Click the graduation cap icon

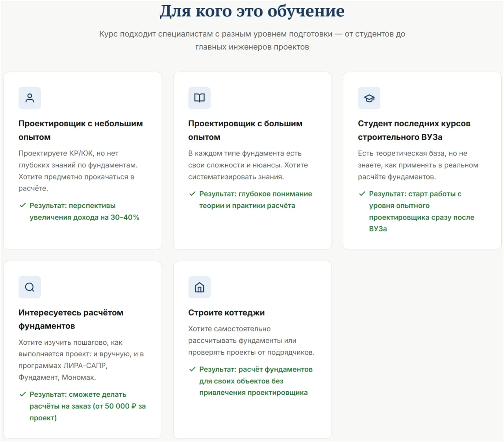tap(369, 98)
